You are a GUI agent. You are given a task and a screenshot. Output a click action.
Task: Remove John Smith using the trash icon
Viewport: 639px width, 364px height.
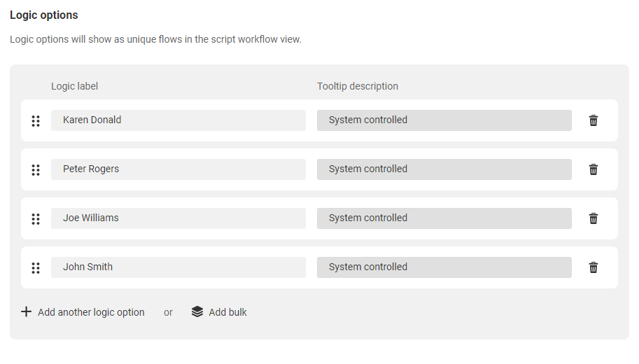pos(594,267)
